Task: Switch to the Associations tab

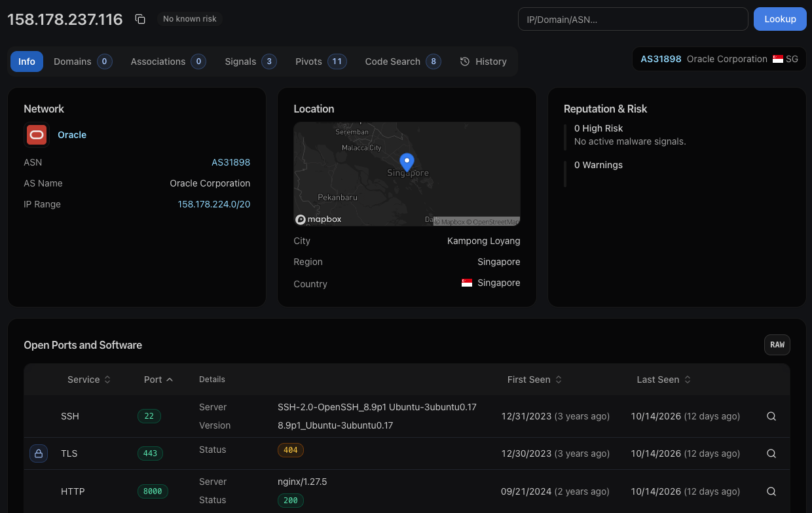Action: point(168,62)
